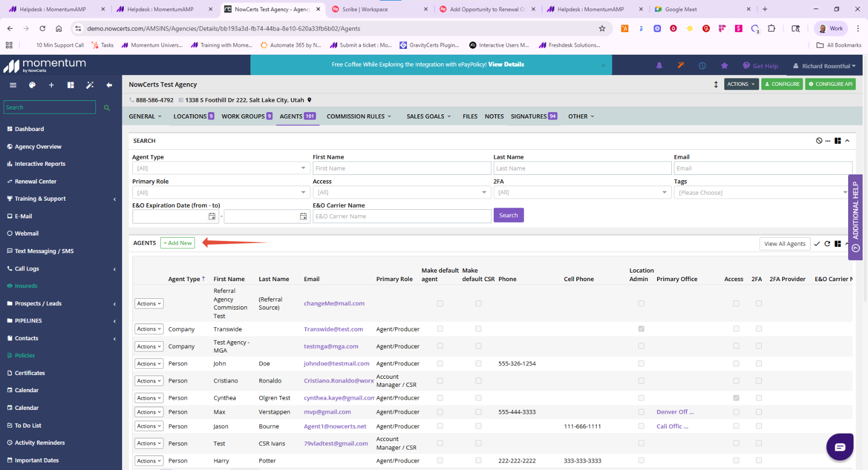Switch to the LOCATIONS tab
This screenshot has width=868, height=470.
tap(194, 116)
